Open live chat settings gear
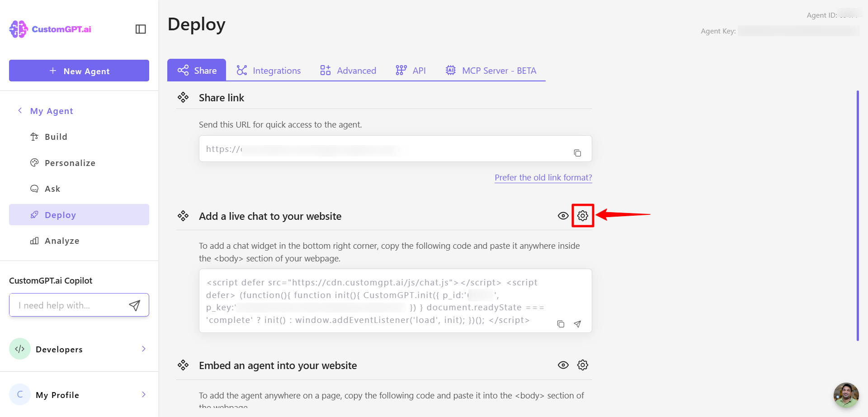 tap(583, 216)
